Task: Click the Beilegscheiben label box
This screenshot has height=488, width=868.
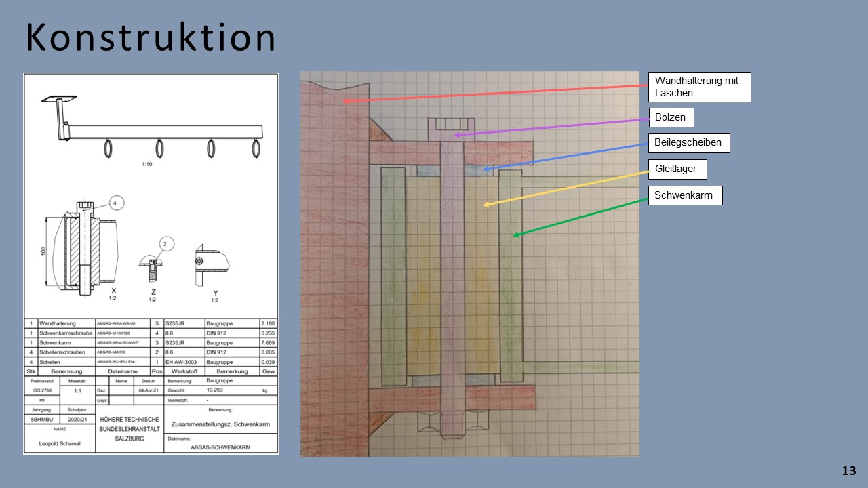Action: coord(689,143)
